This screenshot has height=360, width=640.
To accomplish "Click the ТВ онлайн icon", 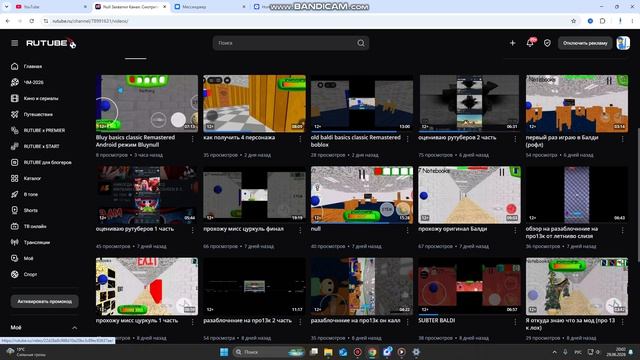I will point(15,226).
